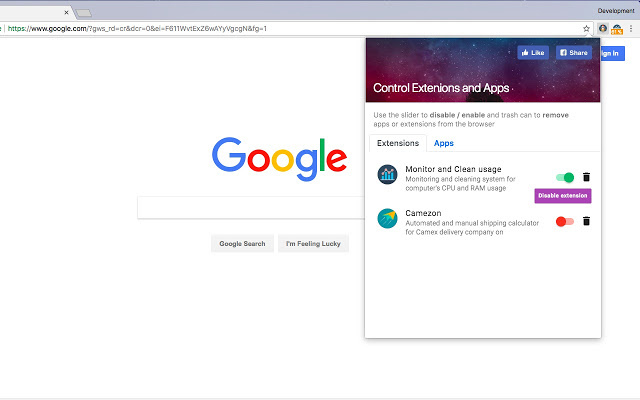
Task: Click inside the Google search box
Action: (250, 207)
